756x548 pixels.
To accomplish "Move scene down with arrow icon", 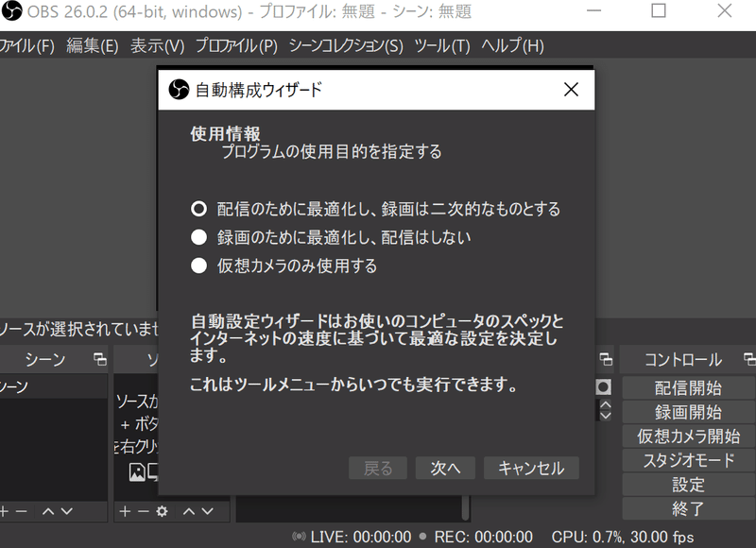I will click(66, 511).
